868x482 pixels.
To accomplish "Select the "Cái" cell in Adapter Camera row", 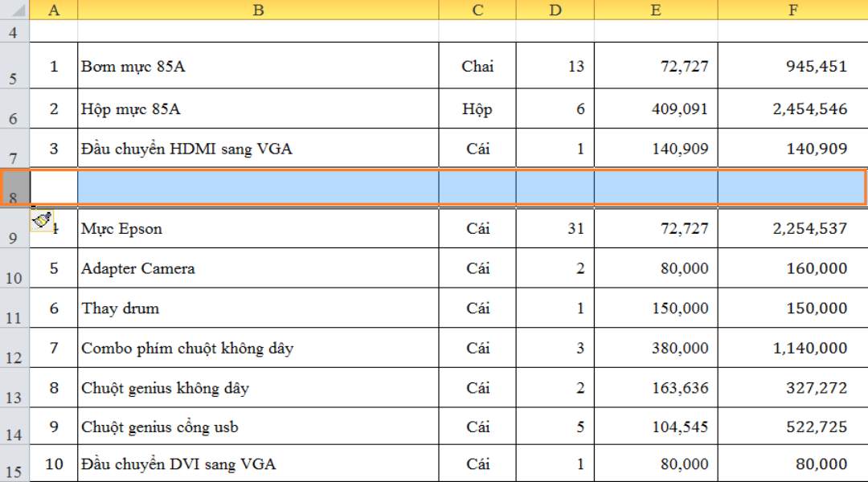I will coord(477,268).
